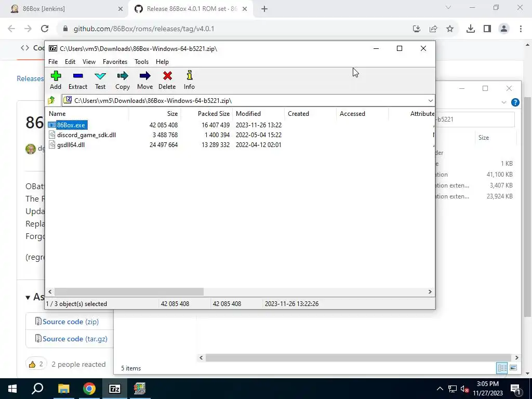This screenshot has width=532, height=399.
Task: Click the Test archive icon
Action: 100,76
